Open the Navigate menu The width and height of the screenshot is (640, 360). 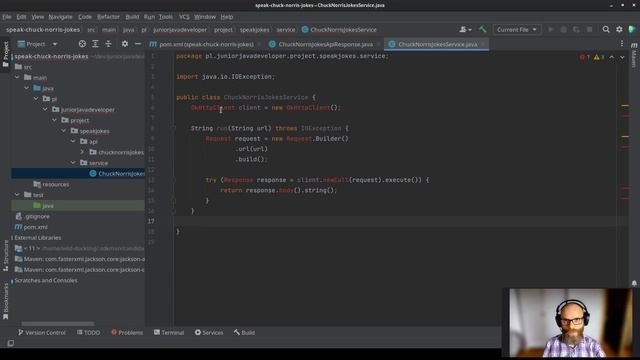click(x=60, y=17)
